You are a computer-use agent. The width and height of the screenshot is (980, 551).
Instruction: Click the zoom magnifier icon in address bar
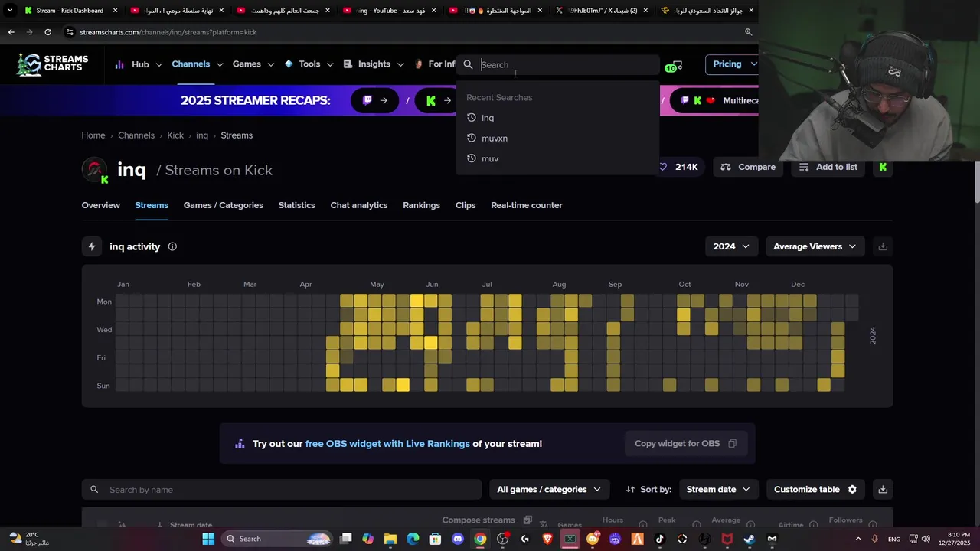point(748,32)
